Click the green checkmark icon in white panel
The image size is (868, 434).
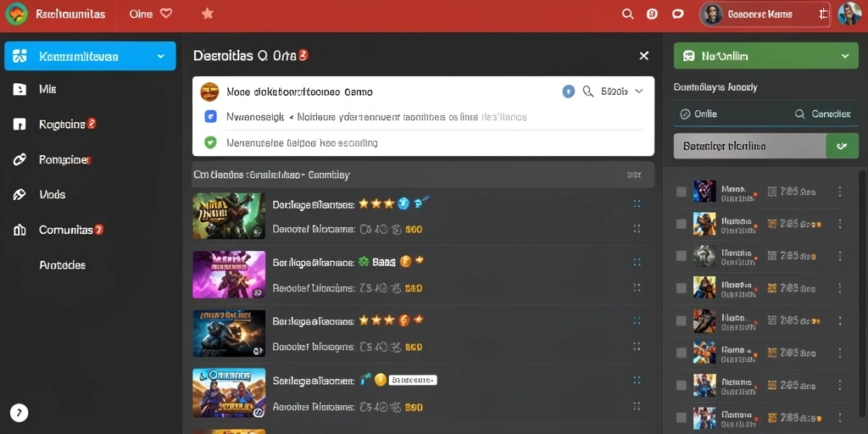210,142
